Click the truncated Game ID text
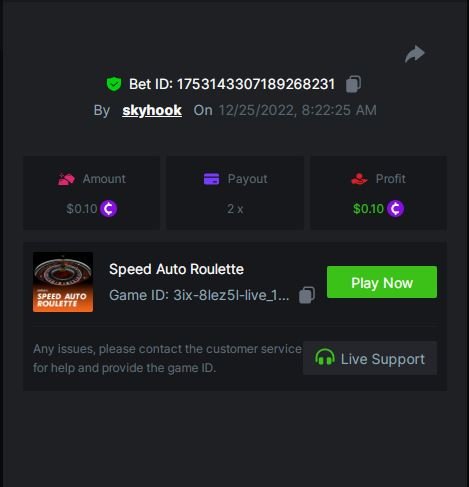Screen dimensions: 469x487 (x=199, y=295)
